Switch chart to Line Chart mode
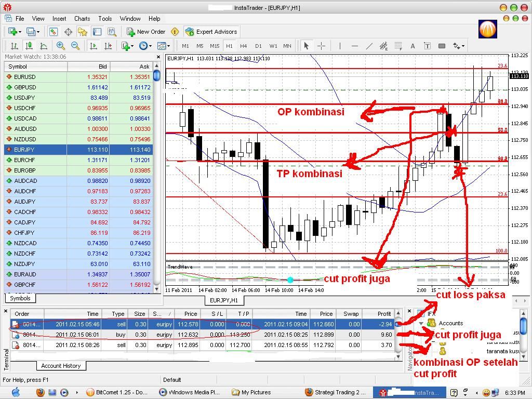Image resolution: width=532 pixels, height=399 pixels. pyautogui.click(x=44, y=46)
